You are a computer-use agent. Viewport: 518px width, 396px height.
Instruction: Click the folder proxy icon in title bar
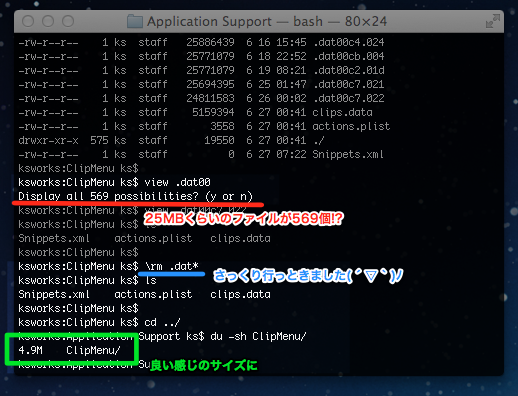(135, 22)
